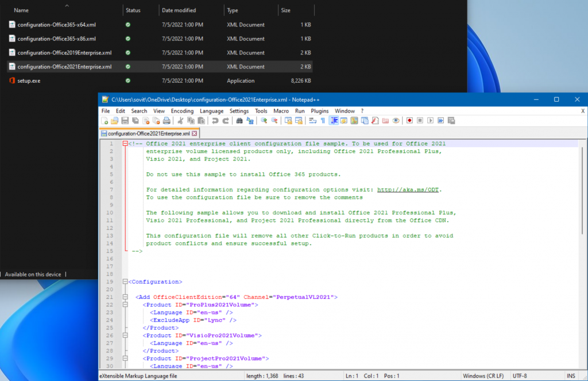588x381 pixels.
Task: Toggle INS insert mode in status bar
Action: 571,376
